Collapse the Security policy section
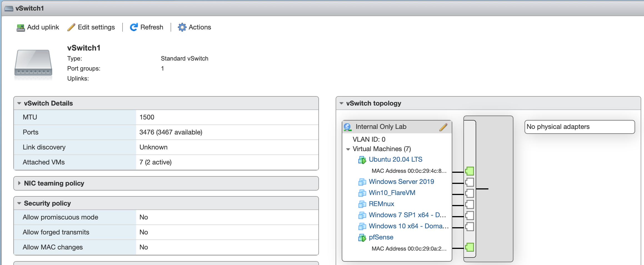The height and width of the screenshot is (265, 644). [19, 203]
